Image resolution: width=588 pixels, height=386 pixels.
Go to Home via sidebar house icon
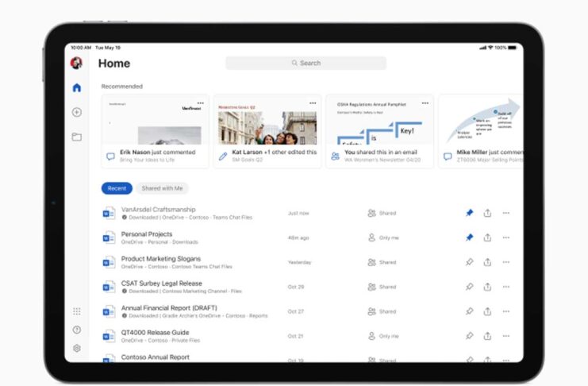pyautogui.click(x=77, y=88)
